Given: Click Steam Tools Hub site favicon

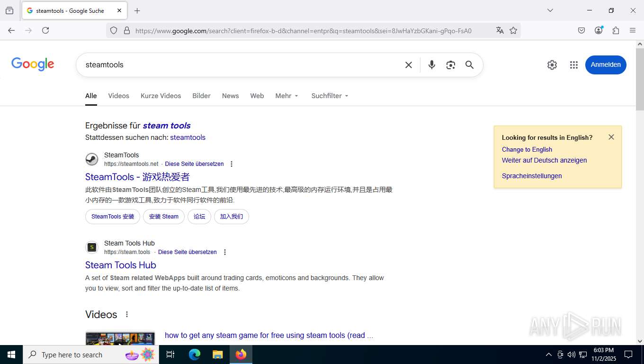Looking at the screenshot, I should pos(92,247).
